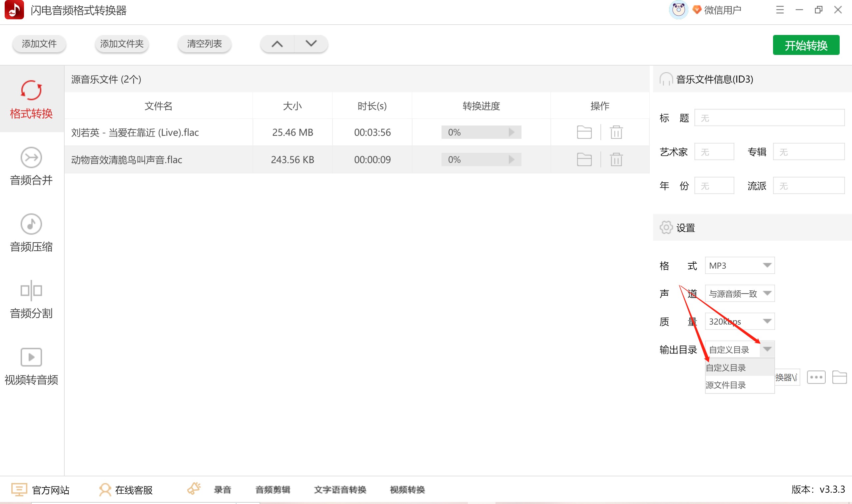The width and height of the screenshot is (852, 504).
Task: Select the 动物音效清脆鸟叫声音.flac row
Action: [357, 160]
